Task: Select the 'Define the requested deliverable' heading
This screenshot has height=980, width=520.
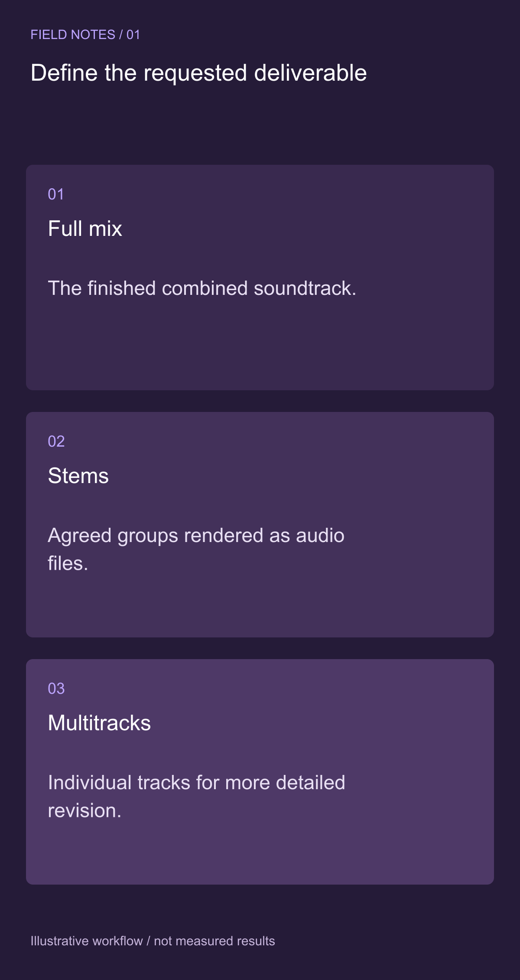Action: tap(198, 73)
